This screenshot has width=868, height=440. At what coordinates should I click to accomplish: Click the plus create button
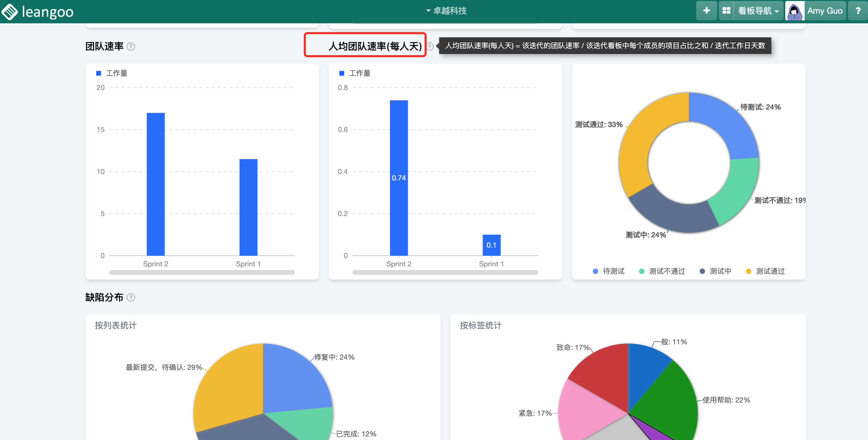click(x=706, y=11)
